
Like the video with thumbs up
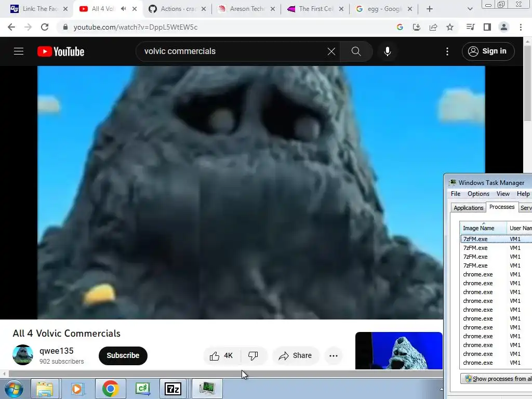[x=221, y=355]
